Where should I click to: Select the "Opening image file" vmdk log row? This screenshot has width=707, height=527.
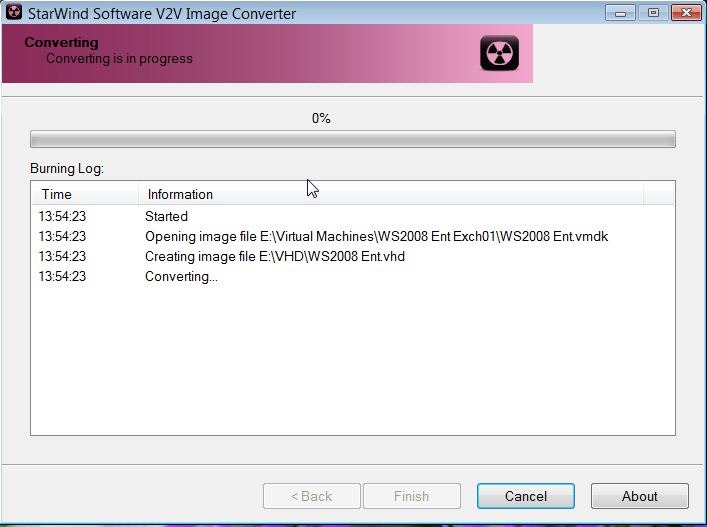point(353,236)
